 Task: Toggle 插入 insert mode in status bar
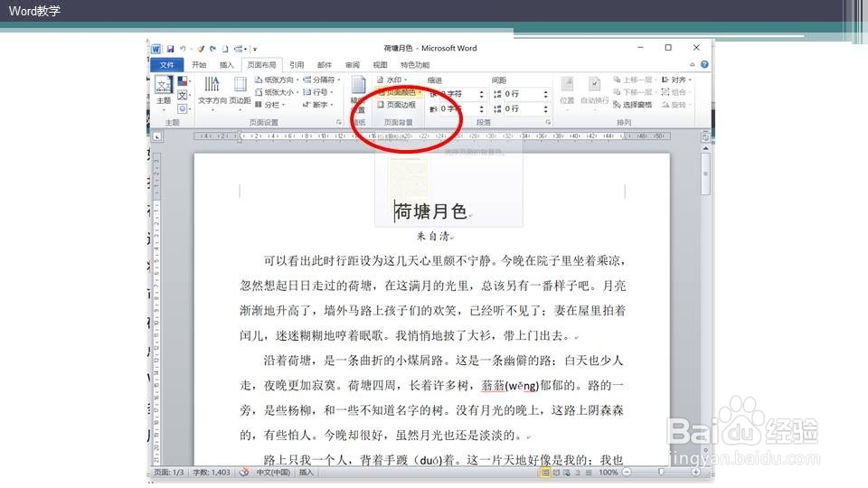pyautogui.click(x=307, y=473)
